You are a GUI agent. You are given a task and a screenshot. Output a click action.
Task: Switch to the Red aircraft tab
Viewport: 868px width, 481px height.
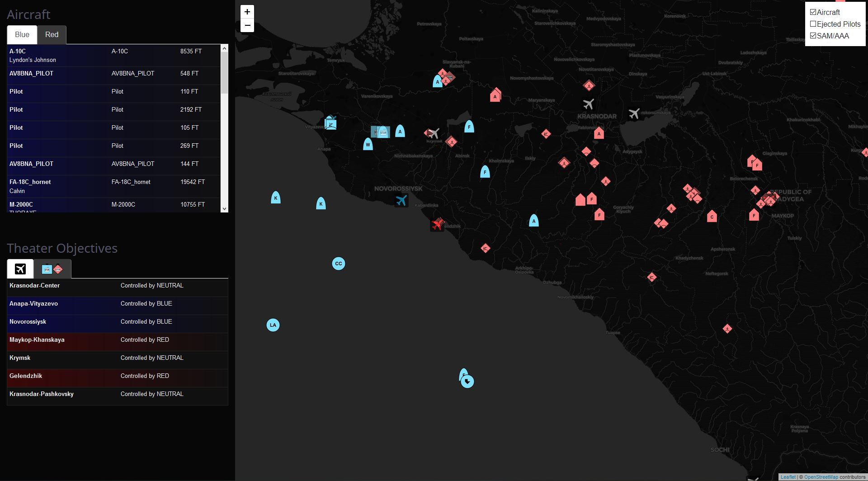coord(52,35)
